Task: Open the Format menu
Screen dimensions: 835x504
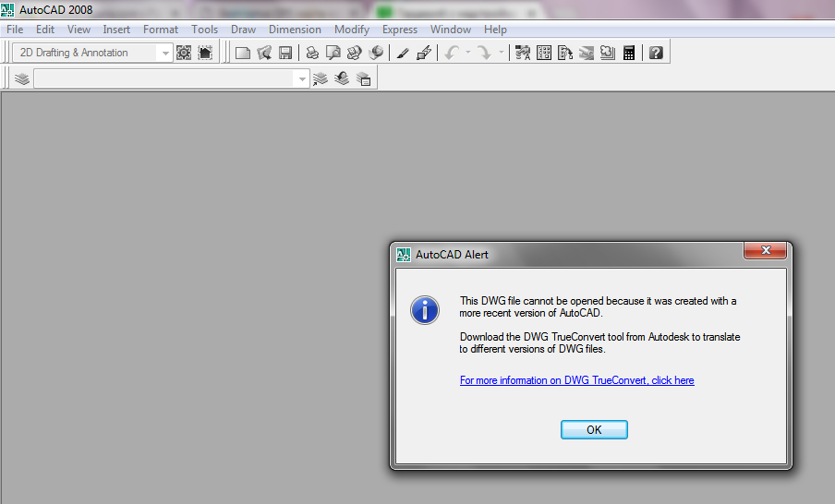Action: tap(161, 30)
